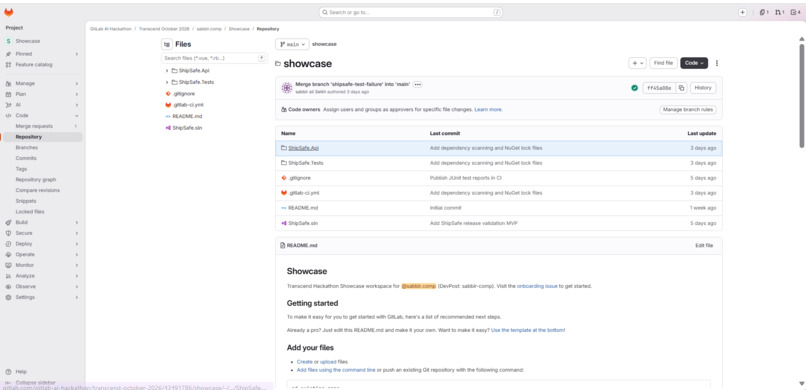Click the Collapse sidebar icon
The image size is (806, 390).
click(8, 383)
